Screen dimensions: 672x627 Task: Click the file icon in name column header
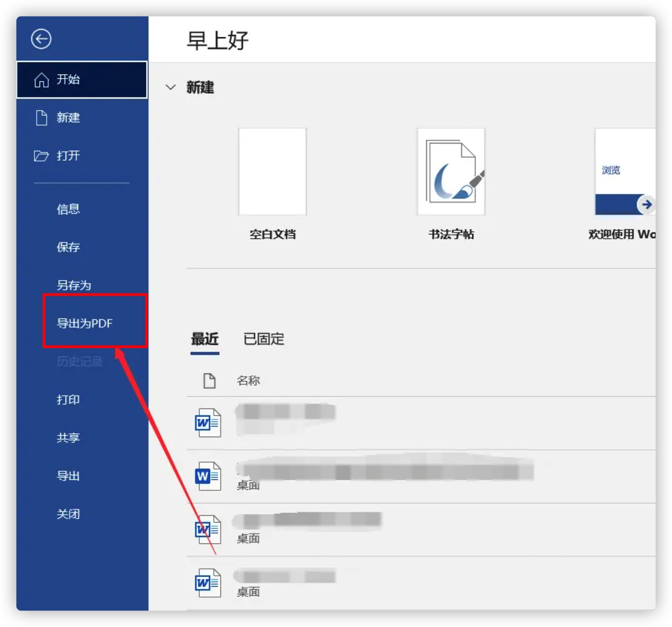click(209, 381)
